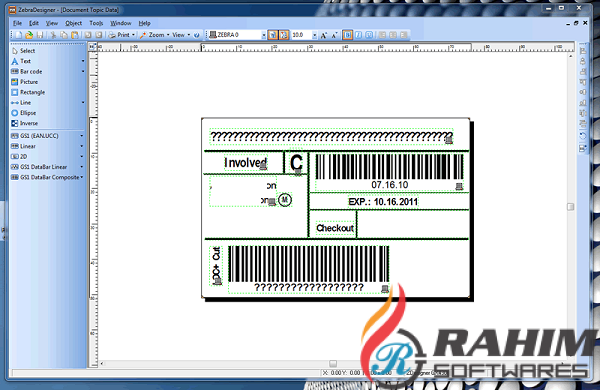Viewport: 600px width, 390px height.
Task: Choose the Picture tool
Action: pos(25,82)
